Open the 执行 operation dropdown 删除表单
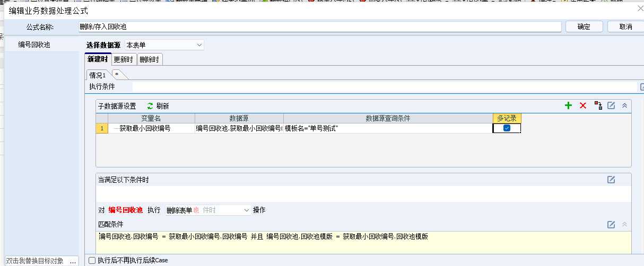644x266 pixels. 208,210
